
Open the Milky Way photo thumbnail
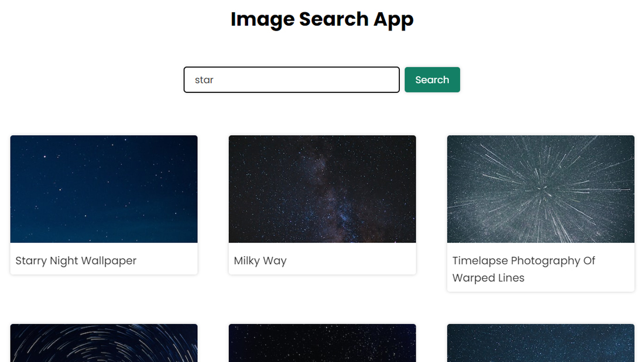point(322,189)
